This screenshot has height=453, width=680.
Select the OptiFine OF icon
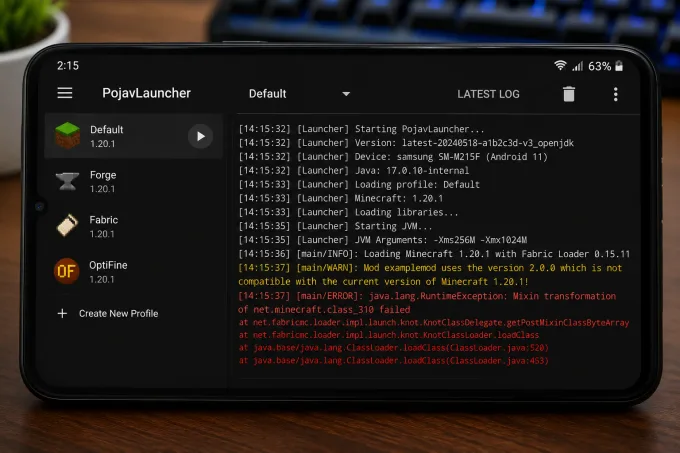click(x=66, y=271)
